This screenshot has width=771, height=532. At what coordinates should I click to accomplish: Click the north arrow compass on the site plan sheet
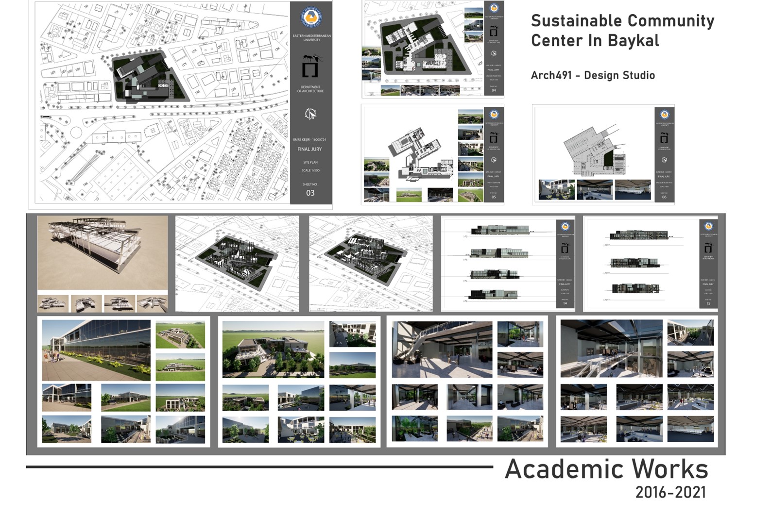pyautogui.click(x=310, y=114)
